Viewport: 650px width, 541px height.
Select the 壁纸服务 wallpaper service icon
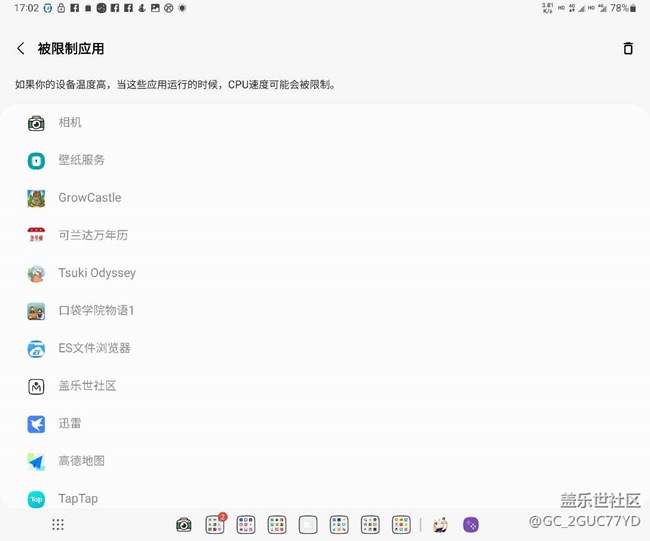point(36,160)
